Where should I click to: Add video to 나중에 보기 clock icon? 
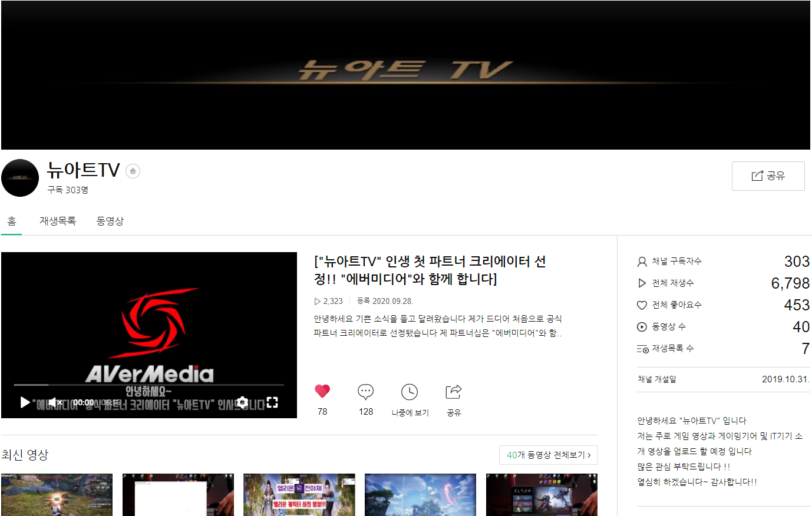410,392
